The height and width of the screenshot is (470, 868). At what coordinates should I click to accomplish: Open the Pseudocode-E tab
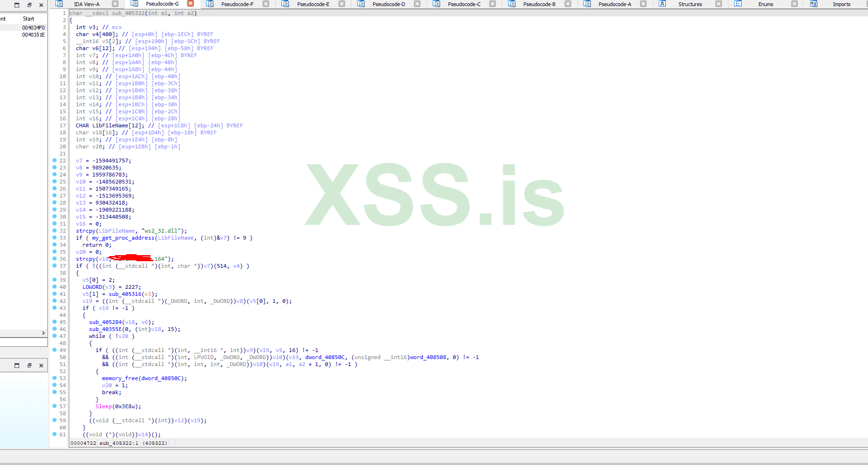pos(313,4)
